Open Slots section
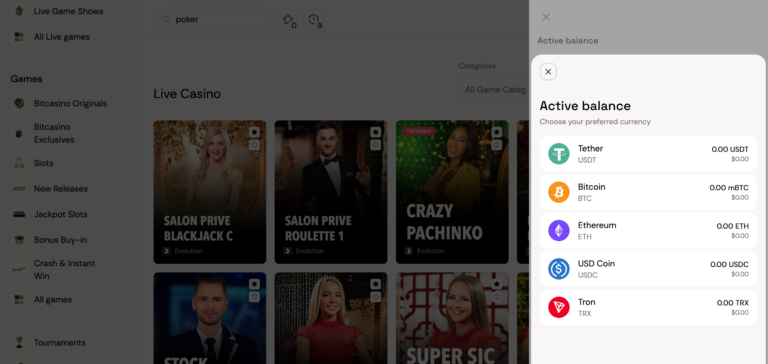Image resolution: width=768 pixels, height=364 pixels. point(44,163)
